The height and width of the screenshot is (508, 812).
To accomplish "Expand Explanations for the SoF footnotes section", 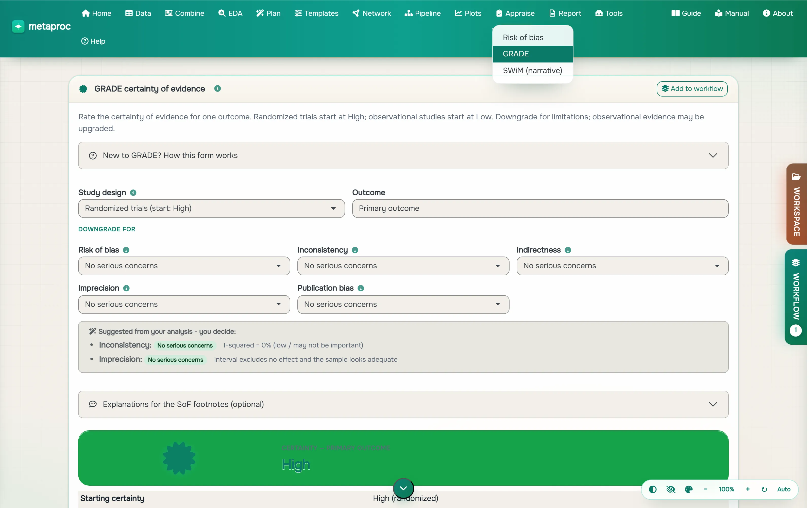I will (403, 405).
